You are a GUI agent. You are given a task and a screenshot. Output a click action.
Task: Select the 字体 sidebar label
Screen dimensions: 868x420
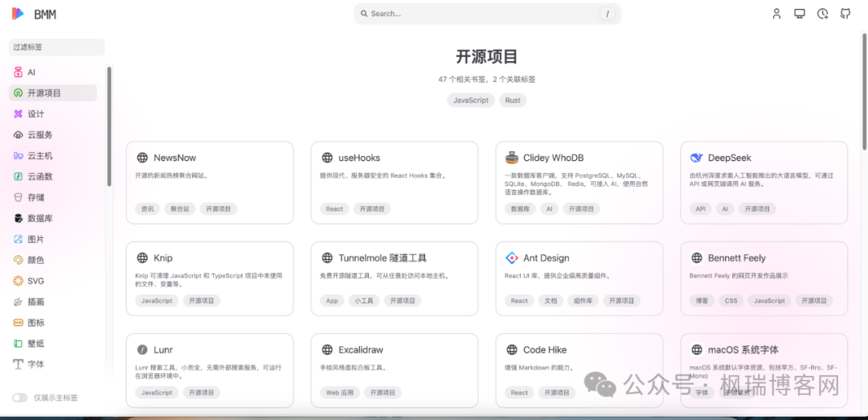tap(36, 364)
